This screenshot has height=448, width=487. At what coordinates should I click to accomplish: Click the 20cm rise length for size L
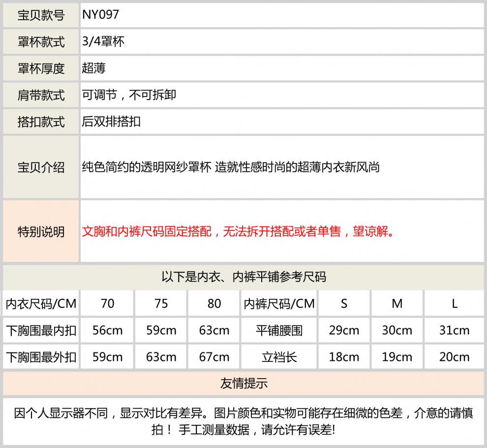tap(454, 357)
